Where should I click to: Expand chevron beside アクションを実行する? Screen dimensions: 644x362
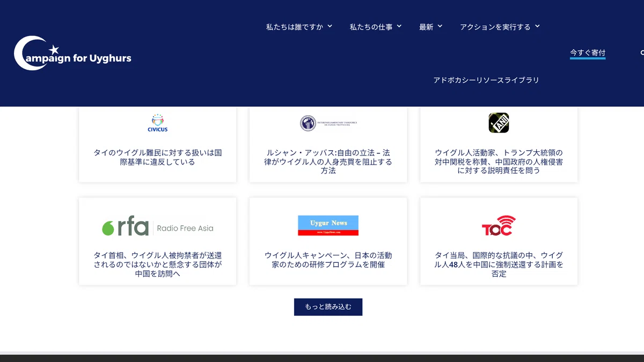click(x=537, y=26)
